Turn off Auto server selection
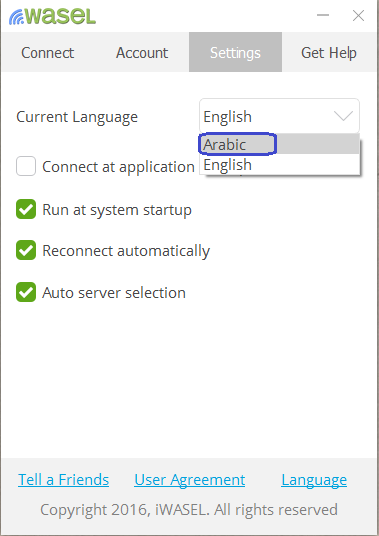Image resolution: width=379 pixels, height=536 pixels. pos(26,292)
